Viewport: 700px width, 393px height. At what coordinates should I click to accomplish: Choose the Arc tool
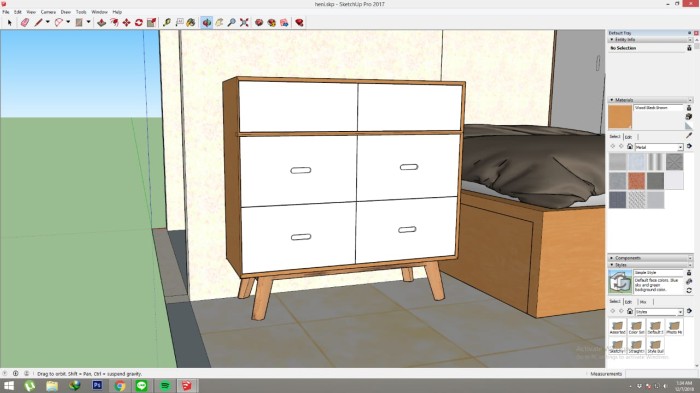(58, 22)
